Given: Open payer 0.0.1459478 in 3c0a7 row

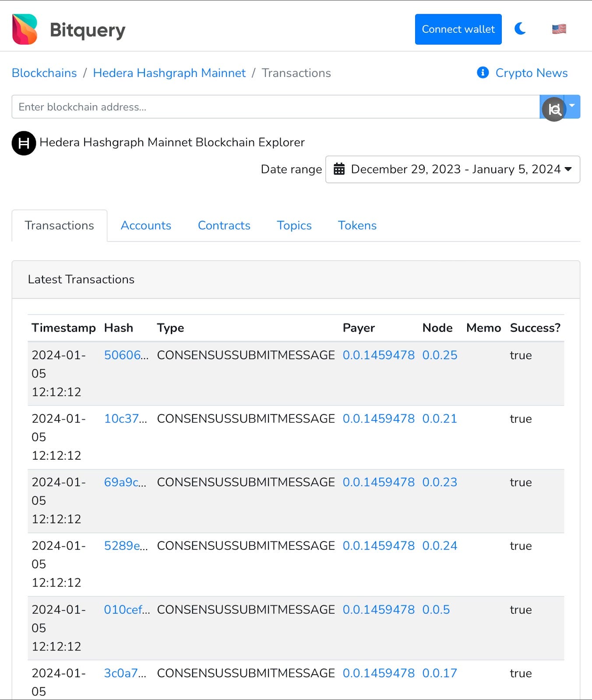Looking at the screenshot, I should coord(378,673).
